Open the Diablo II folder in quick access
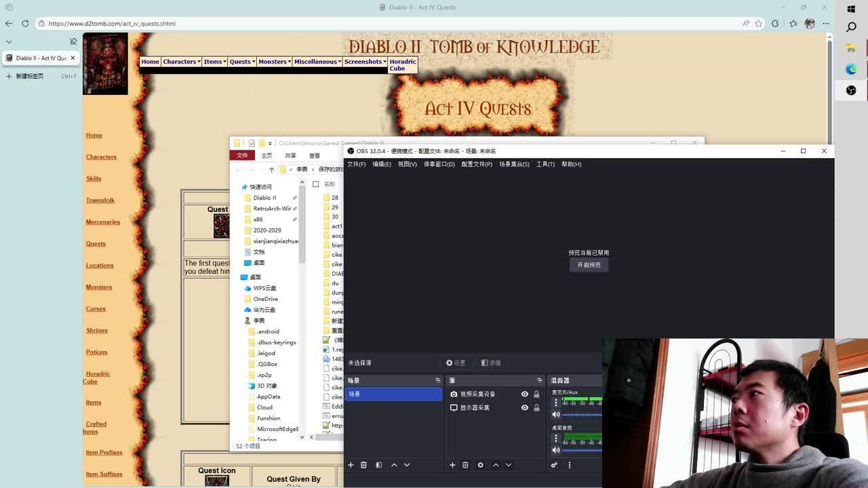Viewport: 868px width, 488px height. [264, 198]
